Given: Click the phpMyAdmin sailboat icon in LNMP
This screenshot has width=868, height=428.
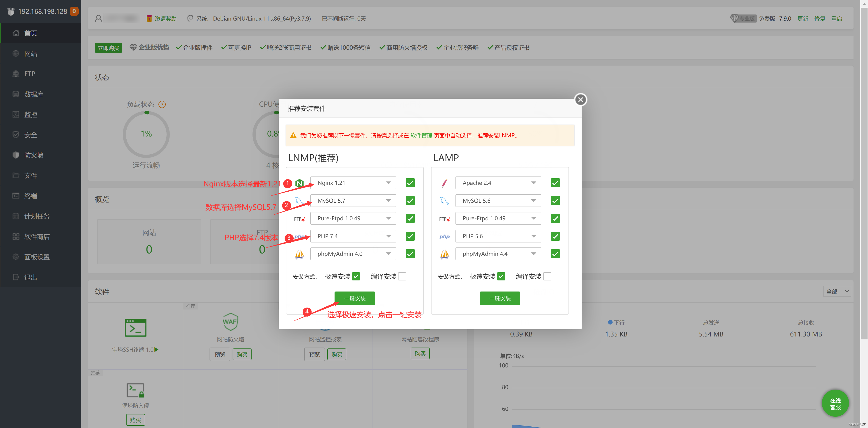Looking at the screenshot, I should 299,254.
